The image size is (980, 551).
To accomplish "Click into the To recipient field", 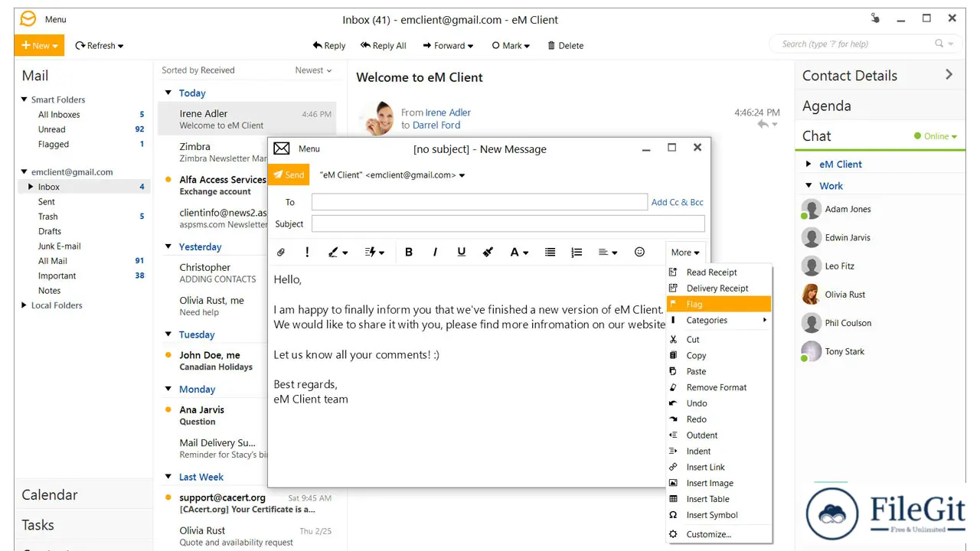I will coord(479,202).
